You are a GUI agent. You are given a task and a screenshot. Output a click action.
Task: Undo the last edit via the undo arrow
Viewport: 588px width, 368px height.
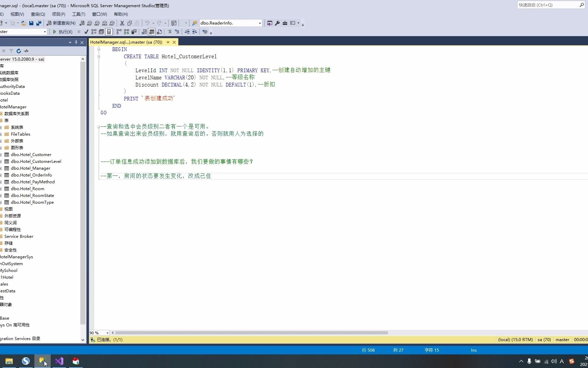(147, 23)
